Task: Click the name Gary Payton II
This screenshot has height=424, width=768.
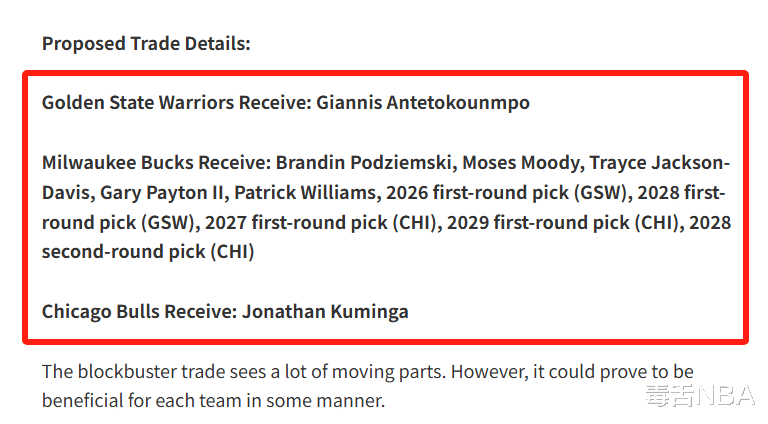Action: (162, 193)
